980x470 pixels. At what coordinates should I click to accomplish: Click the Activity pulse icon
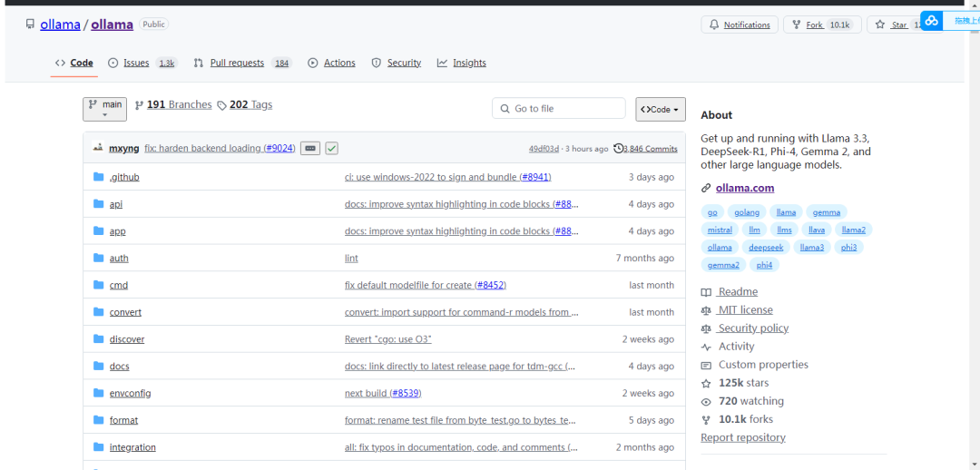tap(706, 347)
